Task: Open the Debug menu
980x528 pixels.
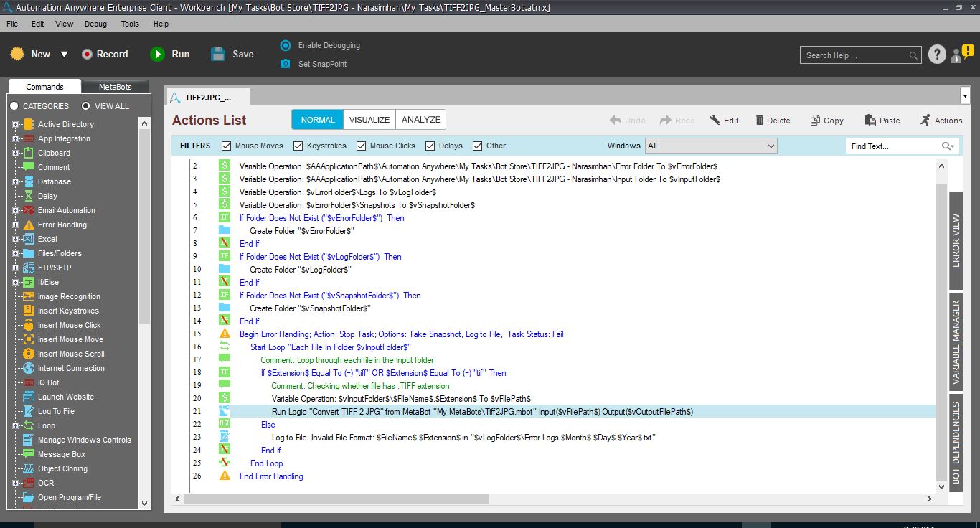Action: tap(95, 24)
